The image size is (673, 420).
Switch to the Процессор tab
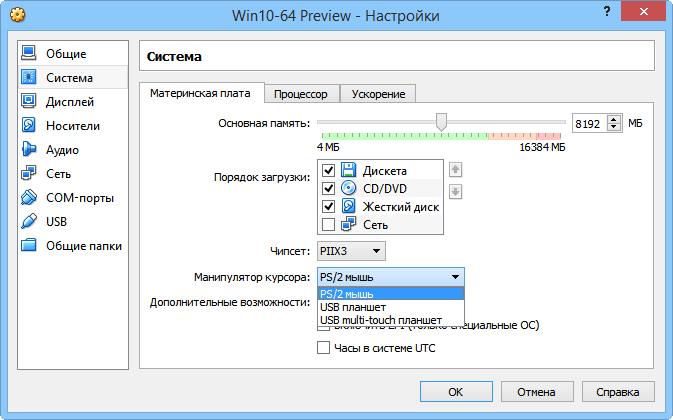pos(301,94)
